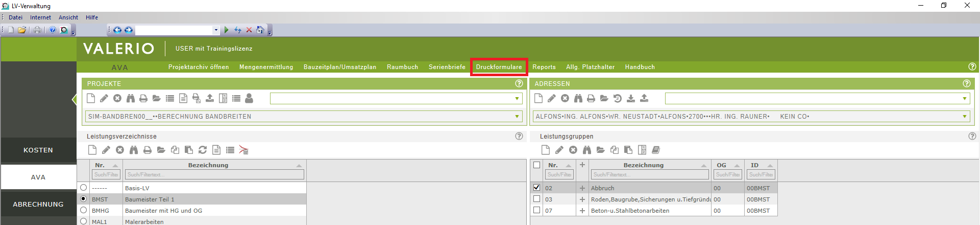Viewport: 980px width, 225px height.
Task: Click the user icon in Projekte toolbar
Action: [x=249, y=98]
